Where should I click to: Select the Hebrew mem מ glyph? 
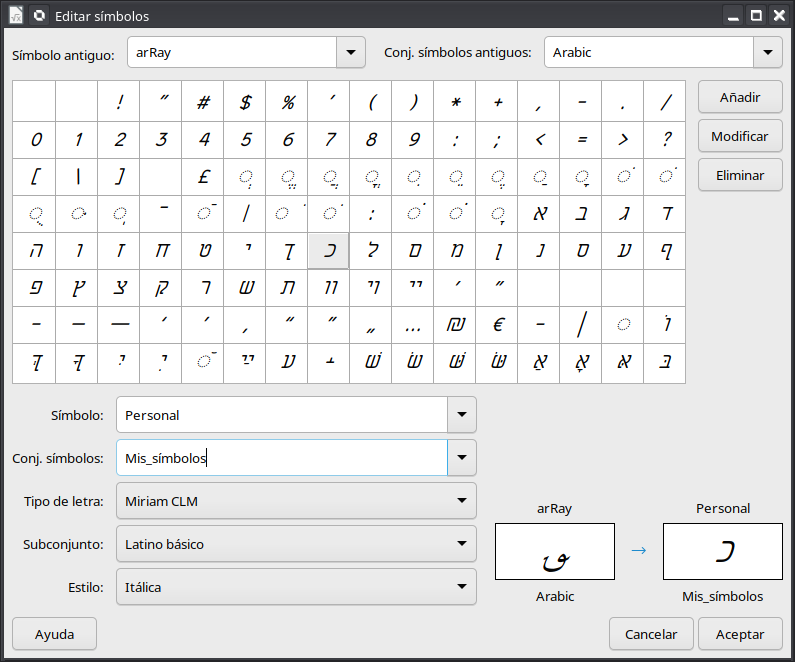coord(455,250)
